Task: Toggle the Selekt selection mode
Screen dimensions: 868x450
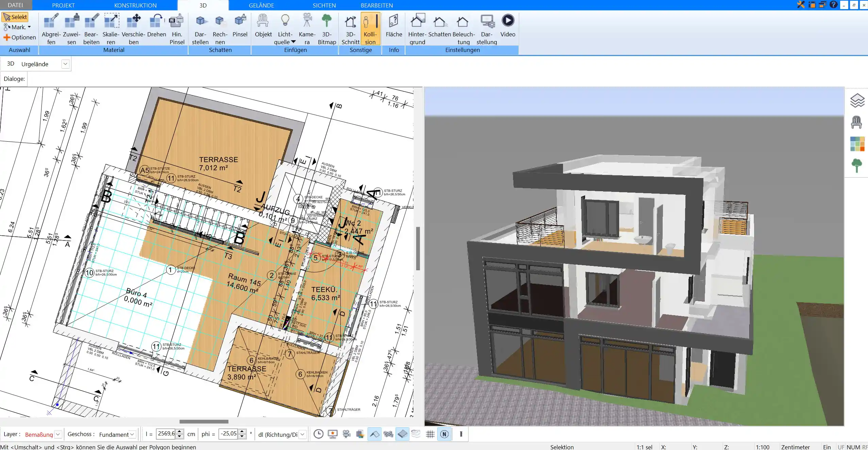Action: pos(15,17)
